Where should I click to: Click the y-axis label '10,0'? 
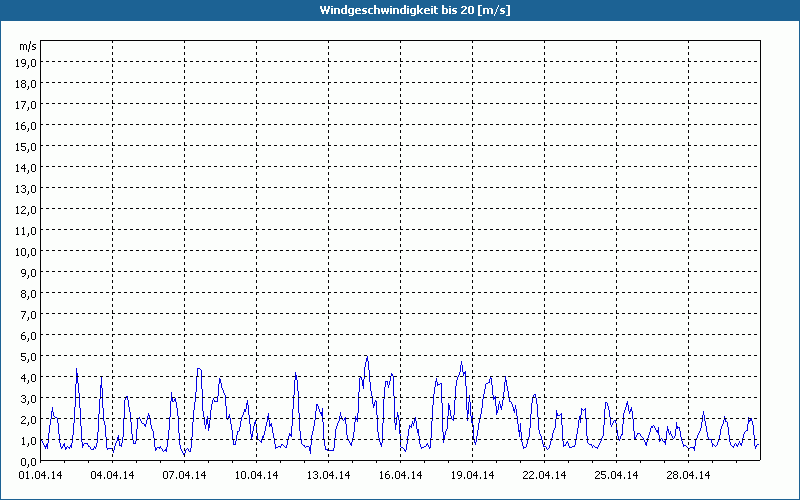(26, 252)
